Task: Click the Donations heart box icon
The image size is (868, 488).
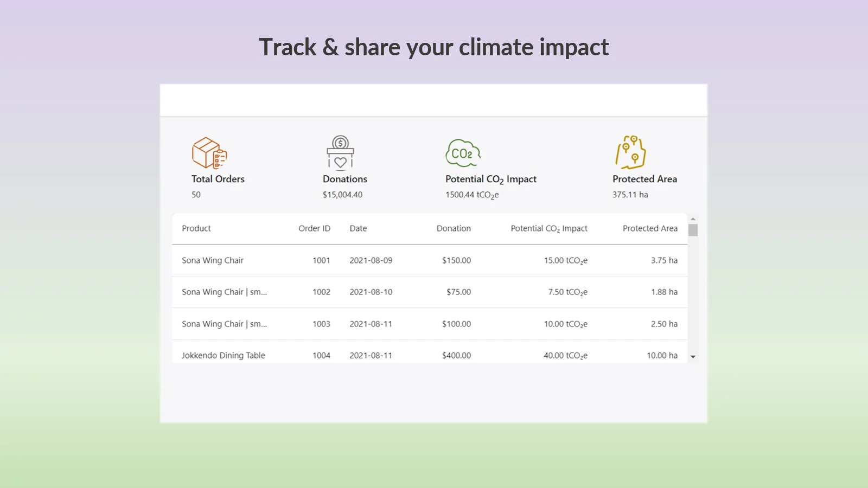Action: (x=340, y=153)
